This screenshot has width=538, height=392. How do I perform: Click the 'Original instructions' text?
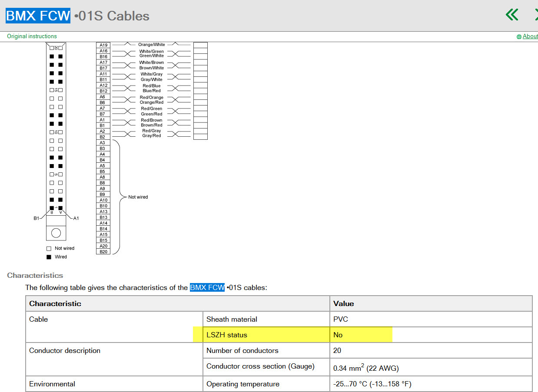32,36
